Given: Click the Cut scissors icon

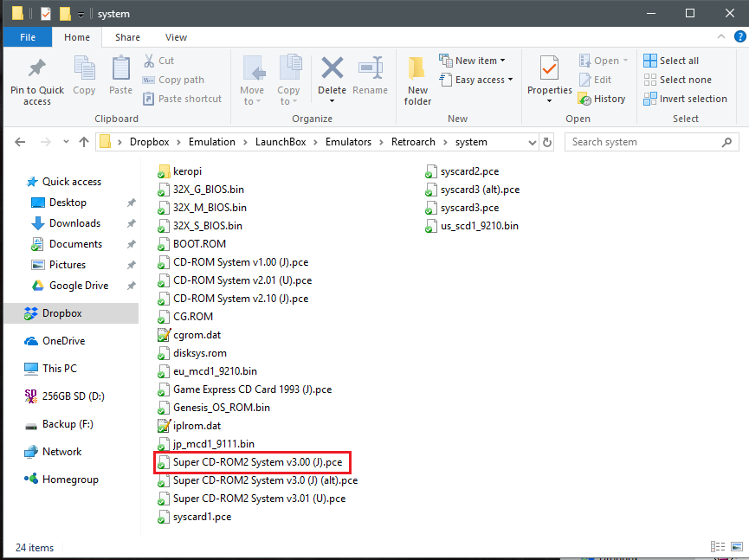Looking at the screenshot, I should [149, 61].
